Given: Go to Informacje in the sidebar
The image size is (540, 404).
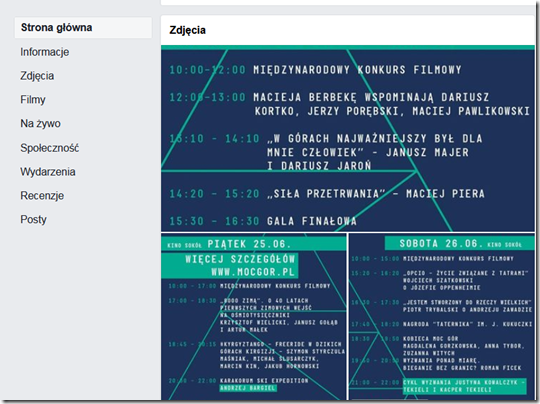Looking at the screenshot, I should coord(45,52).
